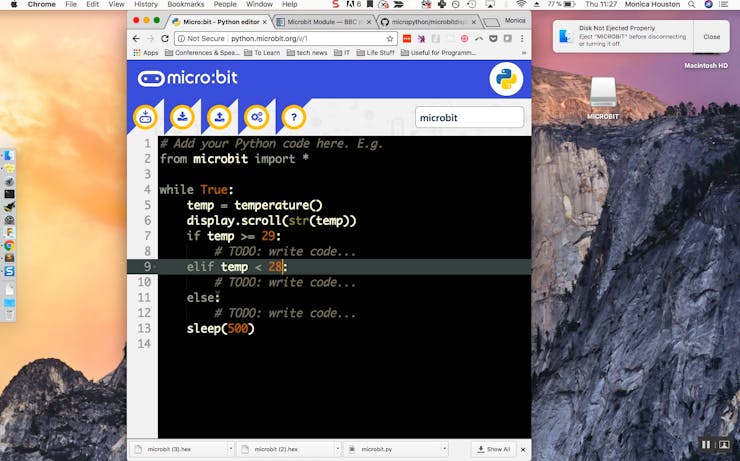Click code line 6 'display.scroll(str(temp))'
The width and height of the screenshot is (740, 461).
click(271, 220)
